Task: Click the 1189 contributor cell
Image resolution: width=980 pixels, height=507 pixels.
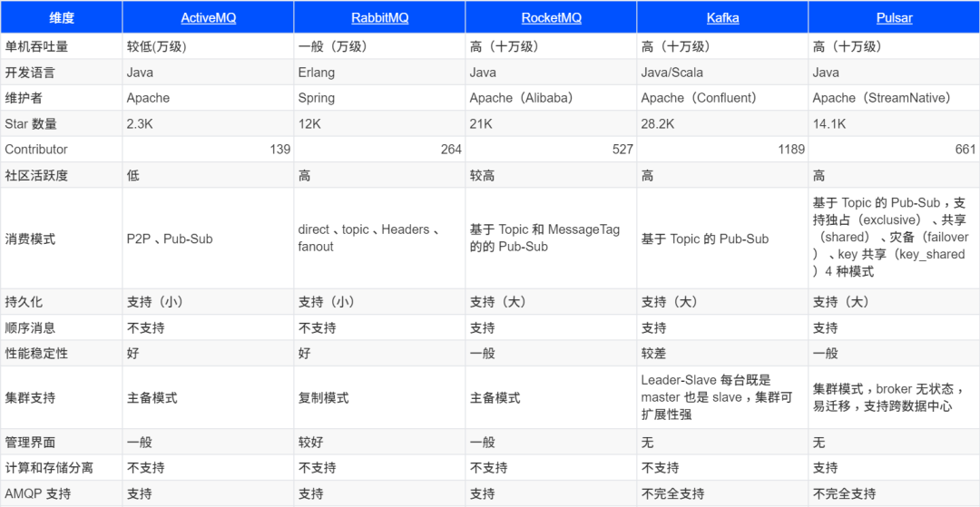Action: pos(722,150)
